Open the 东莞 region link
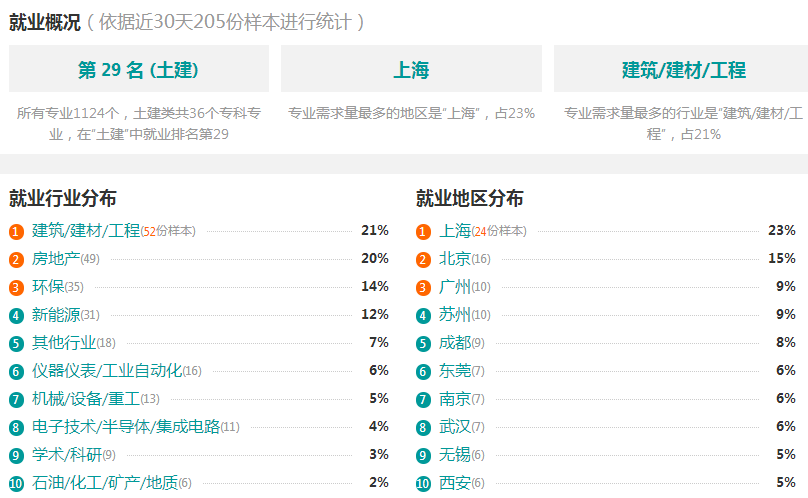The width and height of the screenshot is (808, 498). (455, 371)
